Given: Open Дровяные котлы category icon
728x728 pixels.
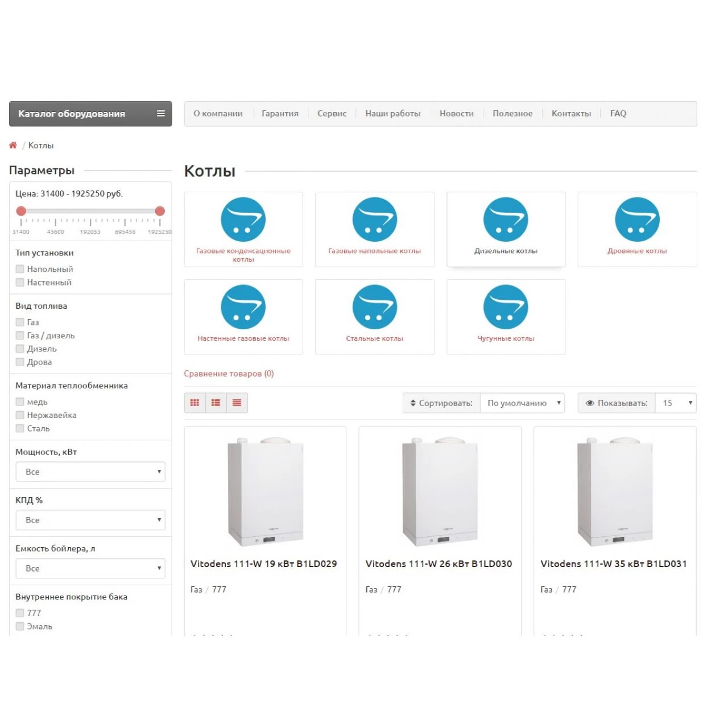Looking at the screenshot, I should coord(637,220).
